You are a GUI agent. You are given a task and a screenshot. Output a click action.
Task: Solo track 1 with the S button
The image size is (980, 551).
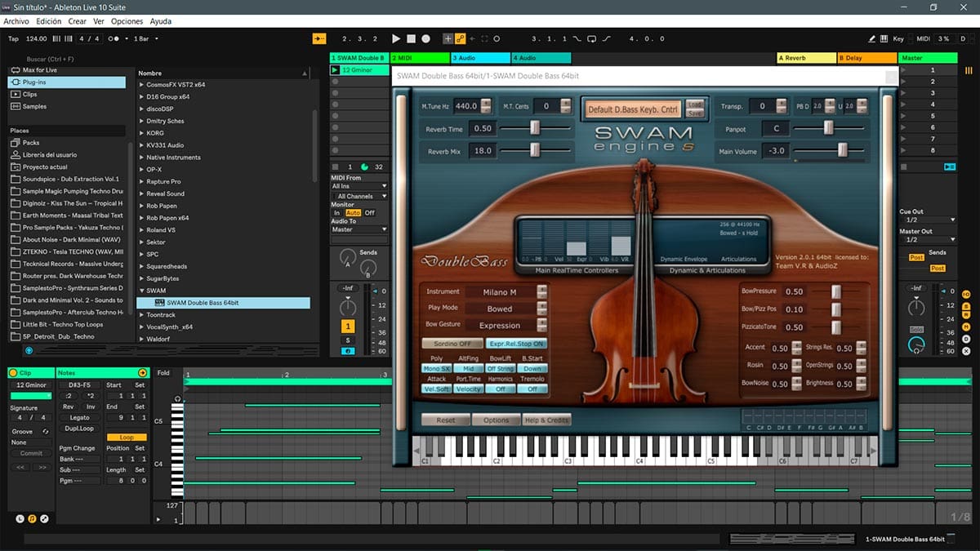[x=348, y=340]
